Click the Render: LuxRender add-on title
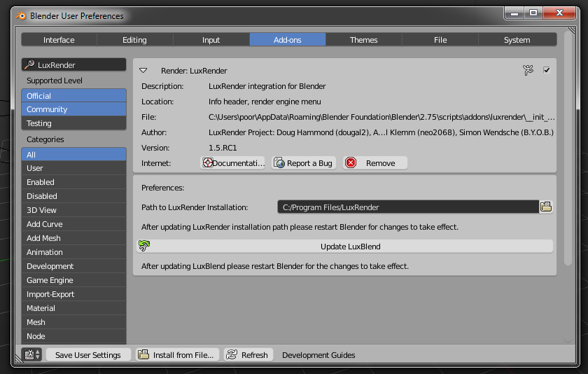 (x=194, y=71)
